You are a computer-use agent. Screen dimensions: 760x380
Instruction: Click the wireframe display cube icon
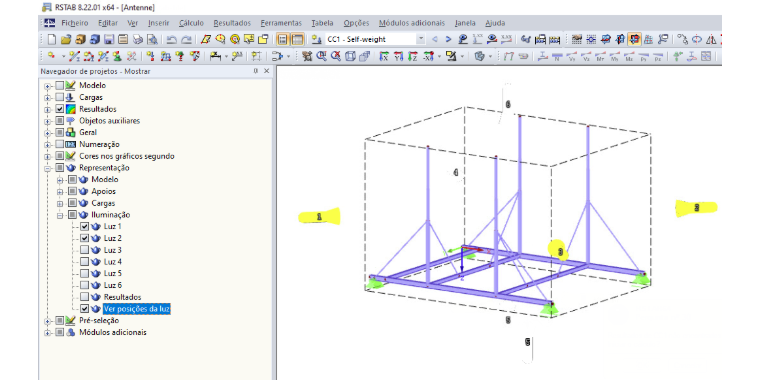point(350,56)
